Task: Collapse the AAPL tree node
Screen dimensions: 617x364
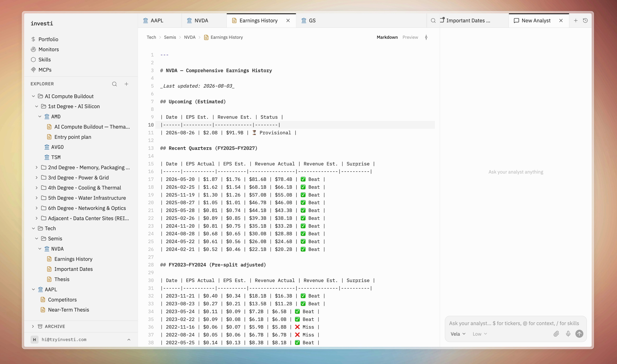Action: coord(33,289)
